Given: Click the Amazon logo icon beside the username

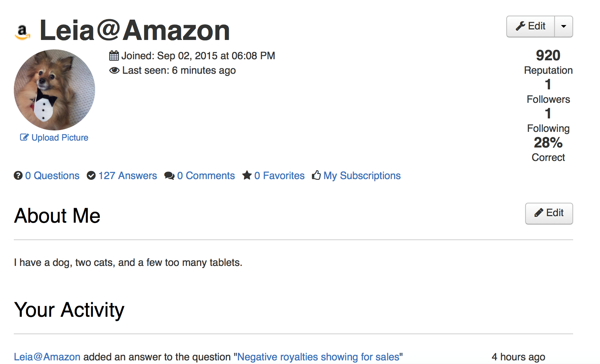Looking at the screenshot, I should (23, 32).
